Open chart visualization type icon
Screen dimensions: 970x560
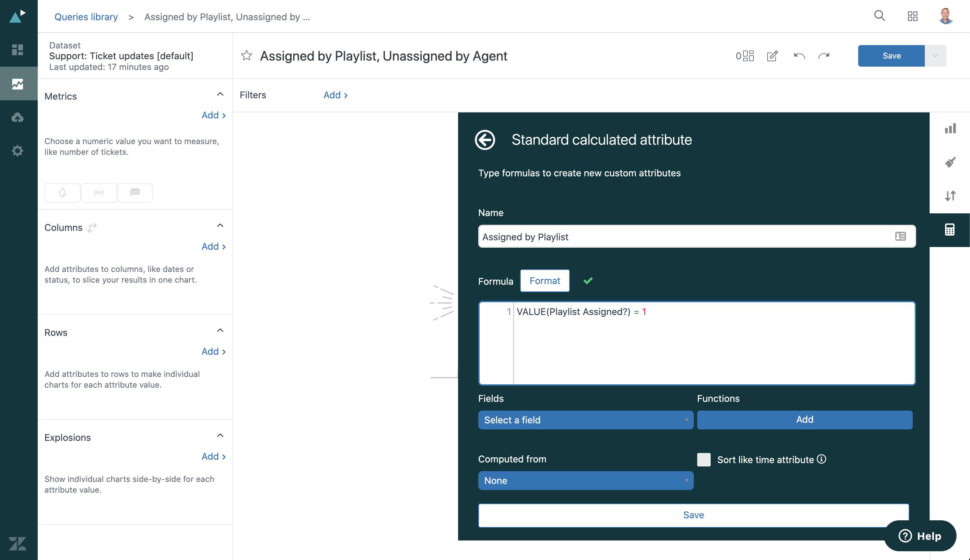[x=950, y=129]
